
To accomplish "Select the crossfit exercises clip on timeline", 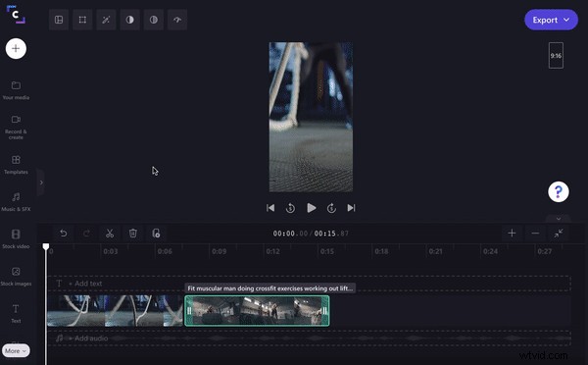I will [257, 311].
